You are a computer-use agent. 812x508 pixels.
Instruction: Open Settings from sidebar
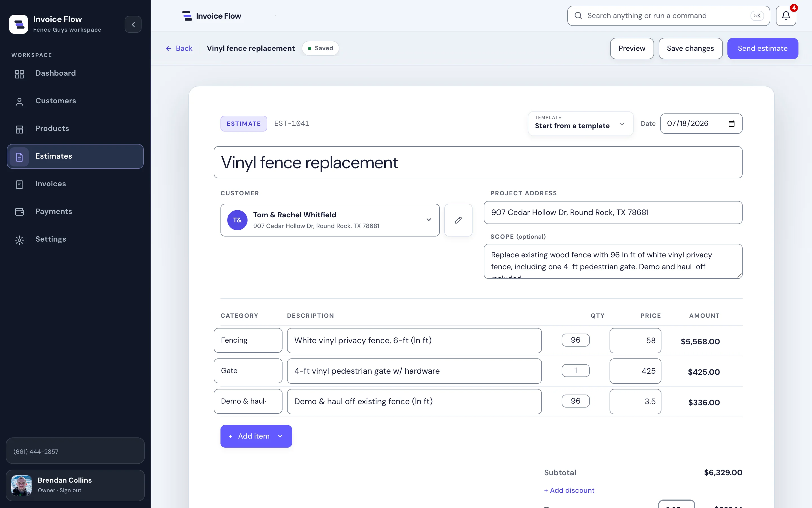pyautogui.click(x=75, y=239)
